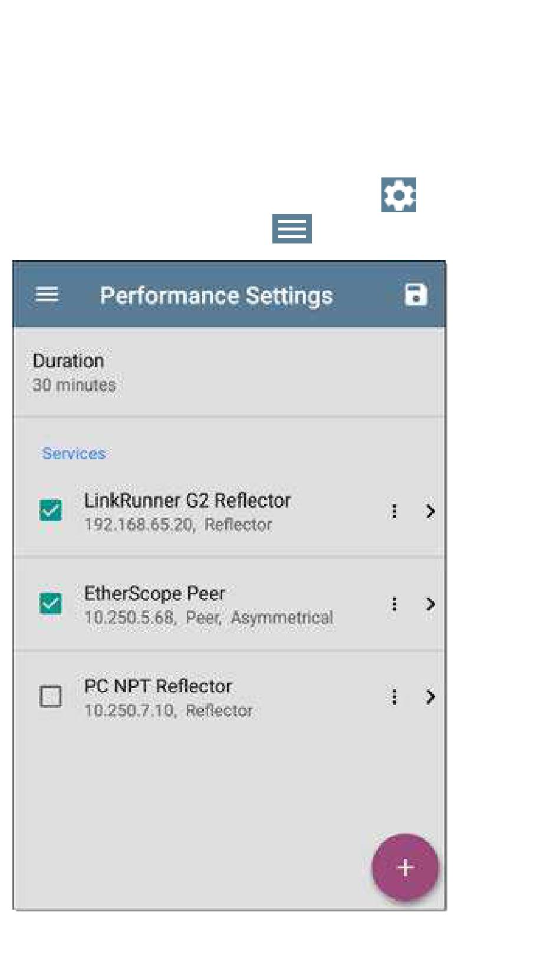Enable the PC NPT Reflector checkbox
560x968 pixels.
[x=50, y=696]
